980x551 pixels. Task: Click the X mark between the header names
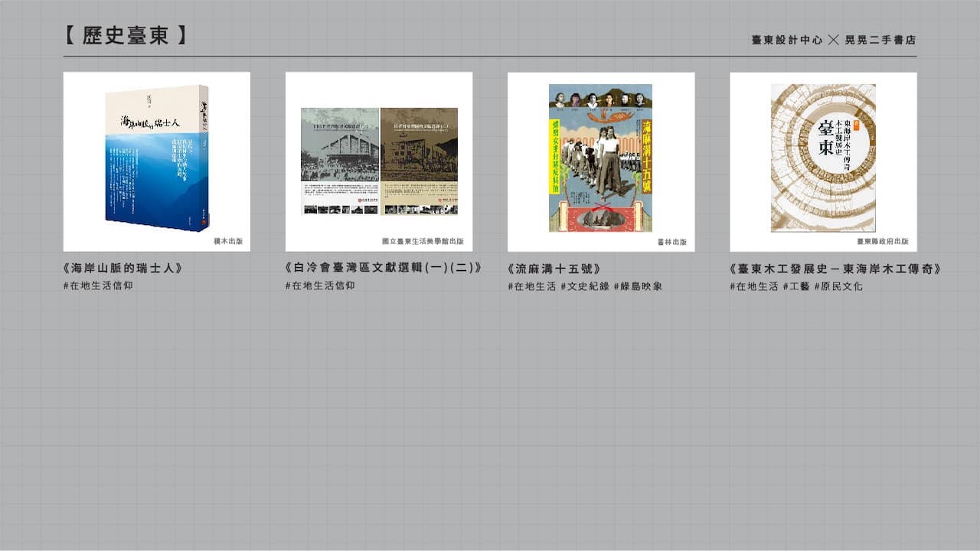coord(835,40)
